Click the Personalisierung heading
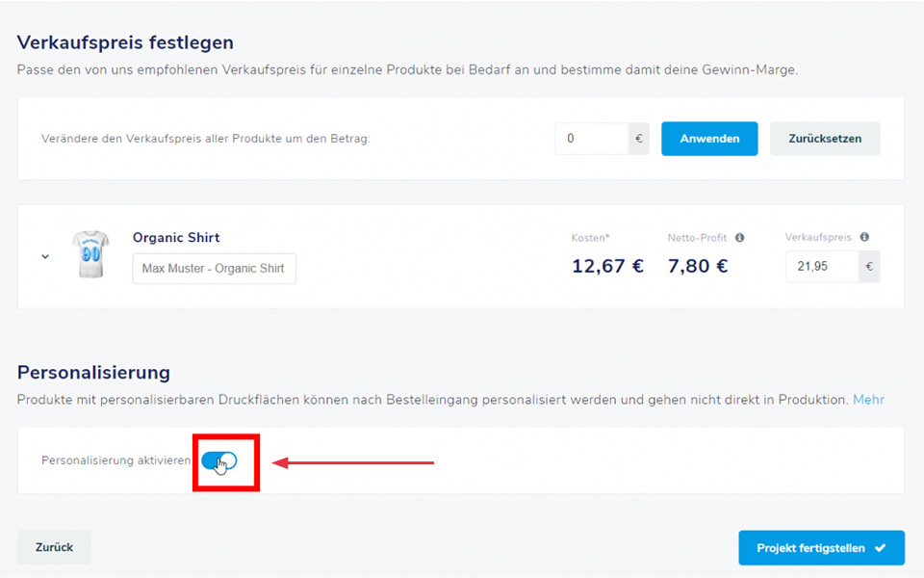This screenshot has height=578, width=924. [x=93, y=372]
